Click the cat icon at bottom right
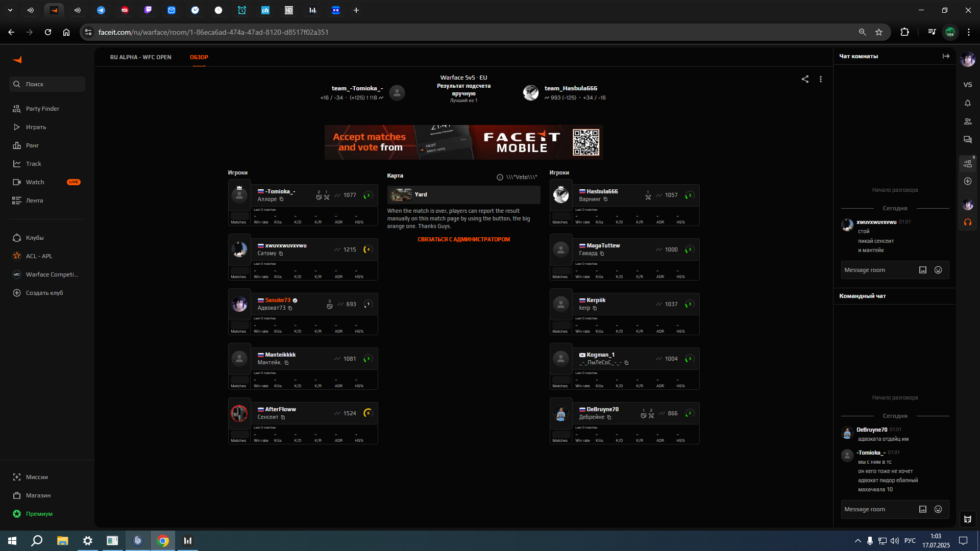Screen dimensions: 980x551 point(968,519)
